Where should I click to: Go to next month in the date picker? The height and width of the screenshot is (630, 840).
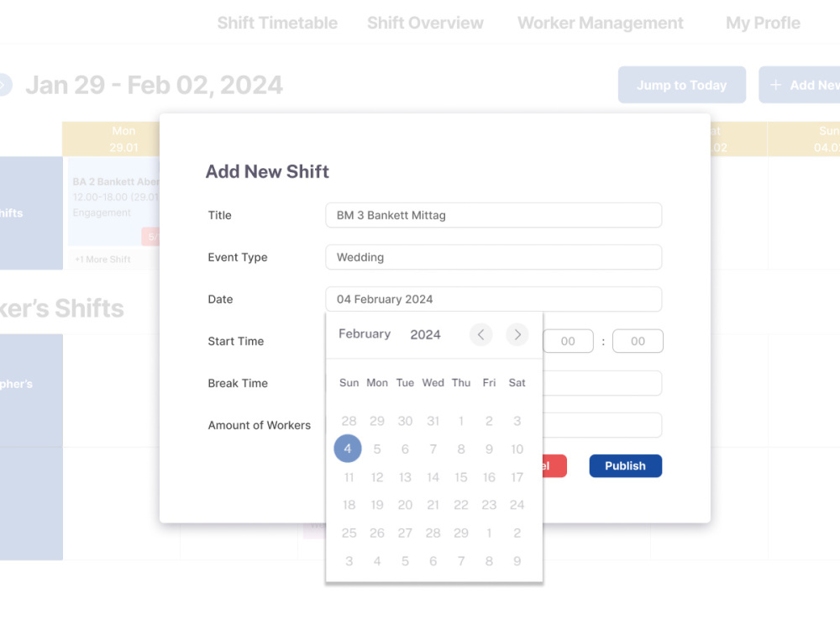(517, 334)
